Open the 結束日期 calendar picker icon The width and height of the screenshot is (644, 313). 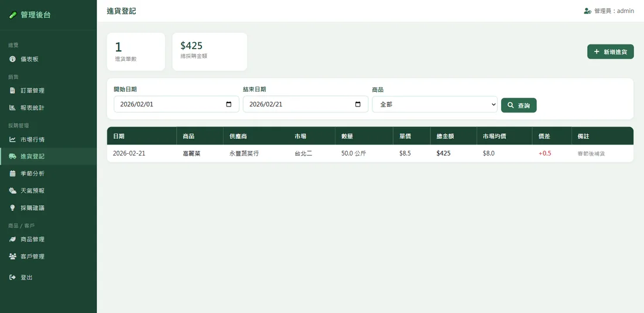point(358,104)
